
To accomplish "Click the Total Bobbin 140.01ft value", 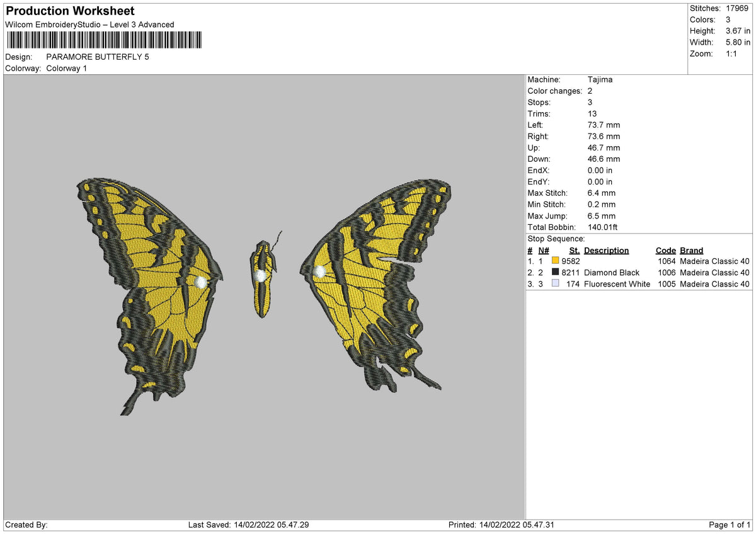I will [602, 227].
